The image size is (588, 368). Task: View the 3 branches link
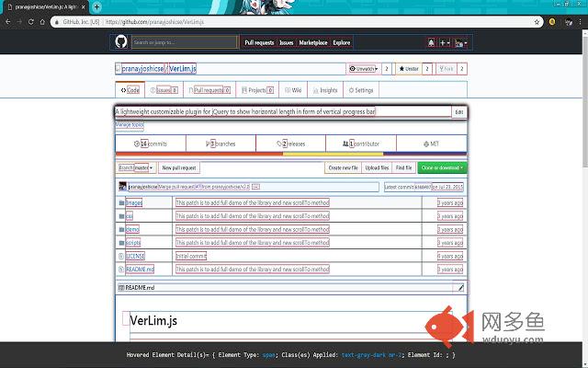tap(220, 144)
